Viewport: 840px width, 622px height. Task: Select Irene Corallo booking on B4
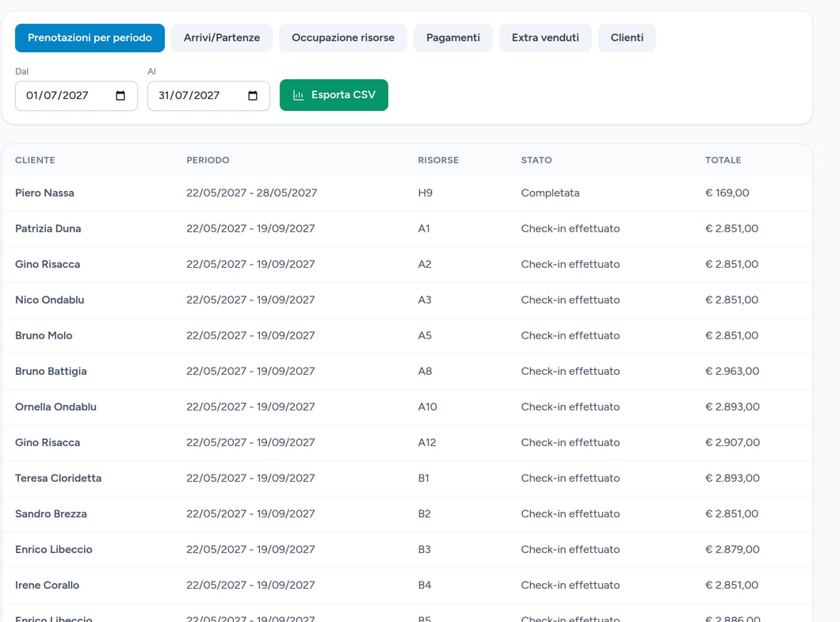tap(407, 586)
